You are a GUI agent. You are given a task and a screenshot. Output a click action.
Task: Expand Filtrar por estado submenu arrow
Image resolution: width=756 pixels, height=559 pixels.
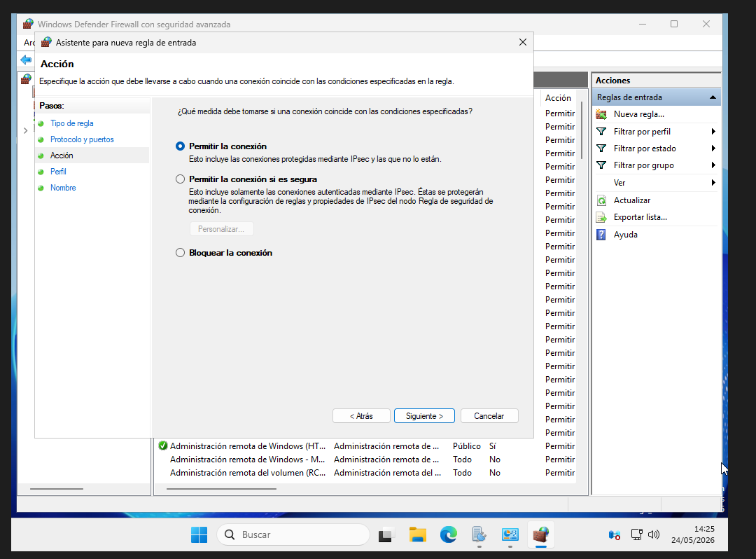(713, 148)
